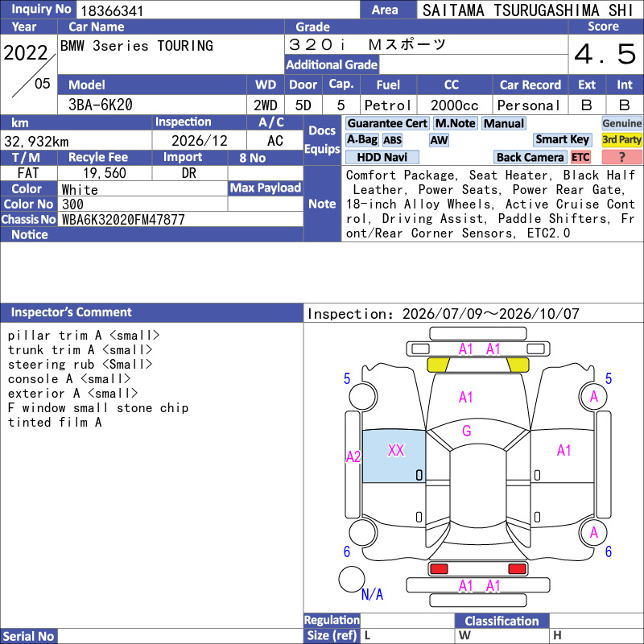Viewport: 644px width, 644px height.
Task: Select comment 'steering rub <Small>'
Action: coord(80,365)
